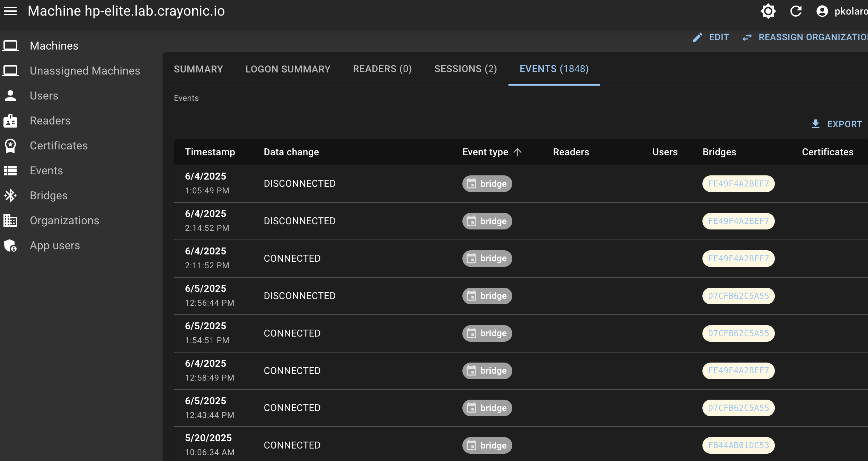Click the EDIT button
The width and height of the screenshot is (868, 461).
710,37
